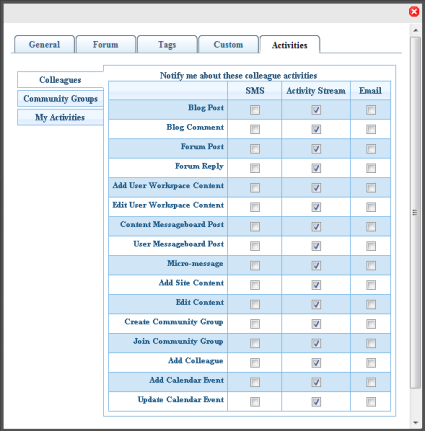Screen dimensions: 425x431
Task: Click the scrollbar up arrow
Action: [415, 30]
